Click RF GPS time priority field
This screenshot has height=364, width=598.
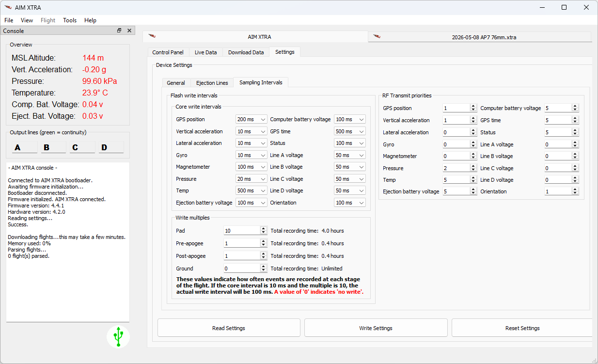[561, 120]
